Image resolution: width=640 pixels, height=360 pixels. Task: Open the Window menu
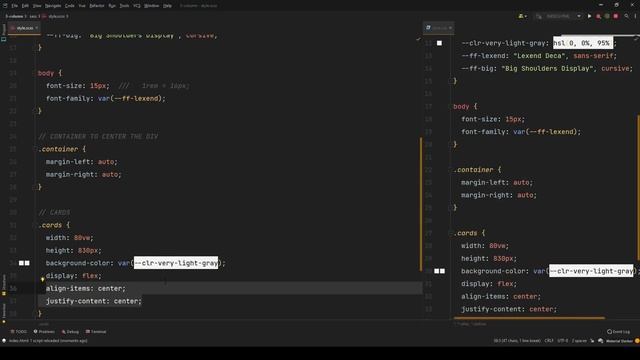click(x=151, y=6)
